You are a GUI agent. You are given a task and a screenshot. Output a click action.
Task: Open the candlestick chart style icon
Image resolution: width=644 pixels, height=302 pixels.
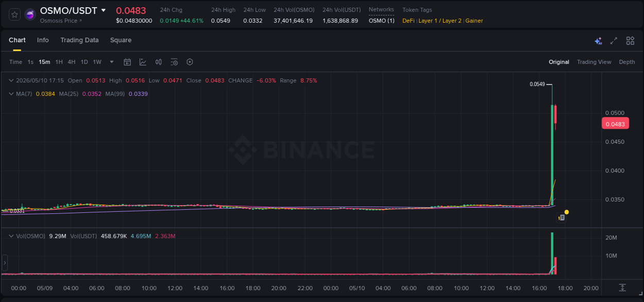click(x=159, y=62)
